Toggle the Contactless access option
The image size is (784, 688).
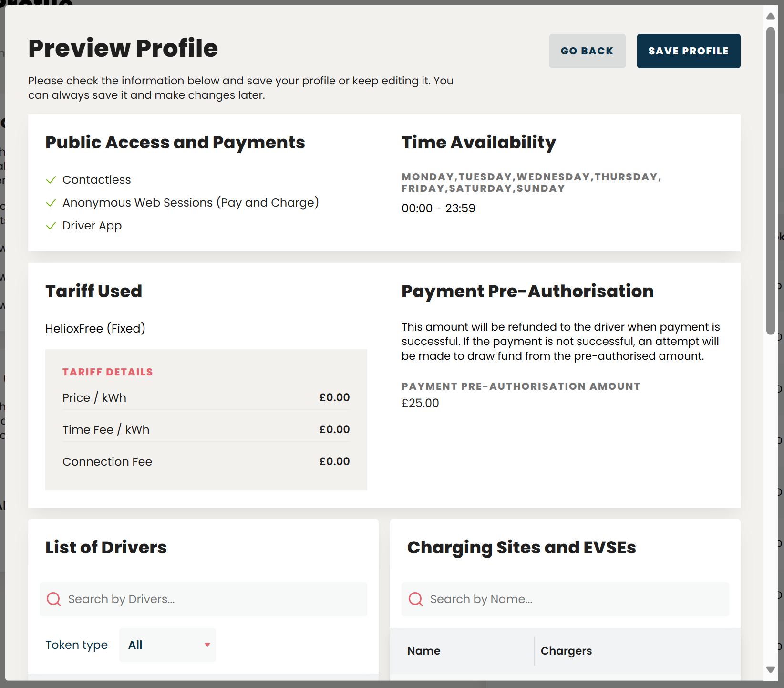96,179
